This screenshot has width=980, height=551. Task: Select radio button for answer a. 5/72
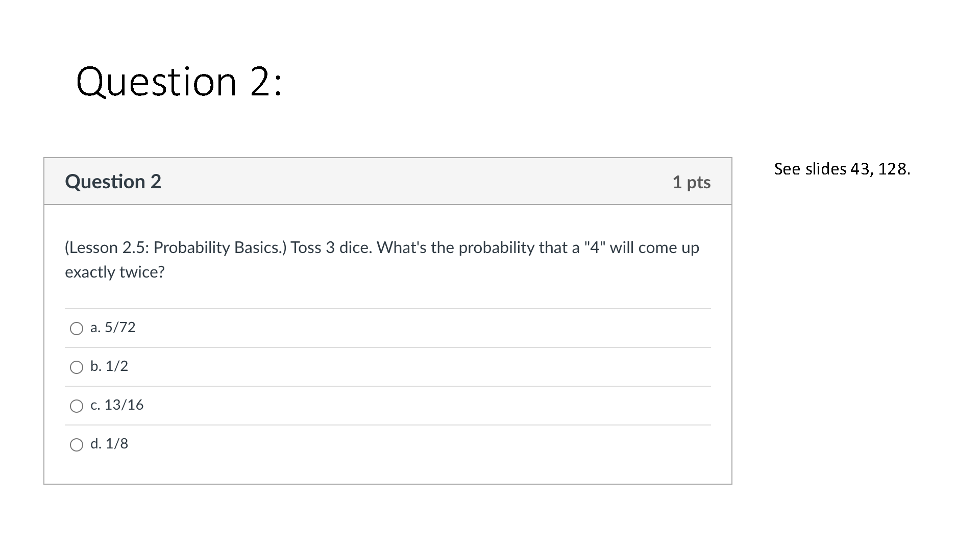pyautogui.click(x=77, y=328)
